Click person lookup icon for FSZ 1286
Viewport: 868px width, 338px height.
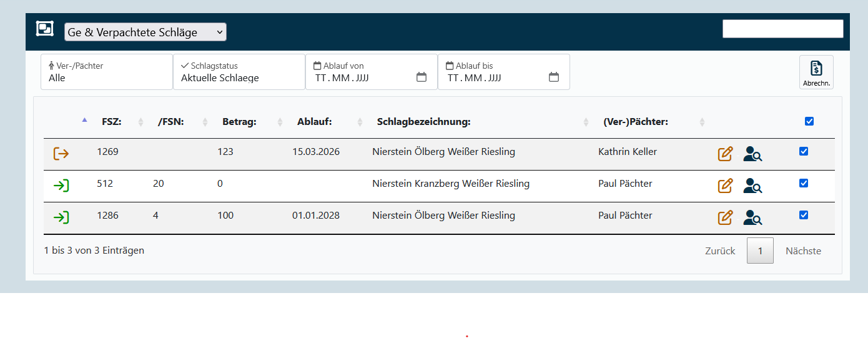coord(752,217)
